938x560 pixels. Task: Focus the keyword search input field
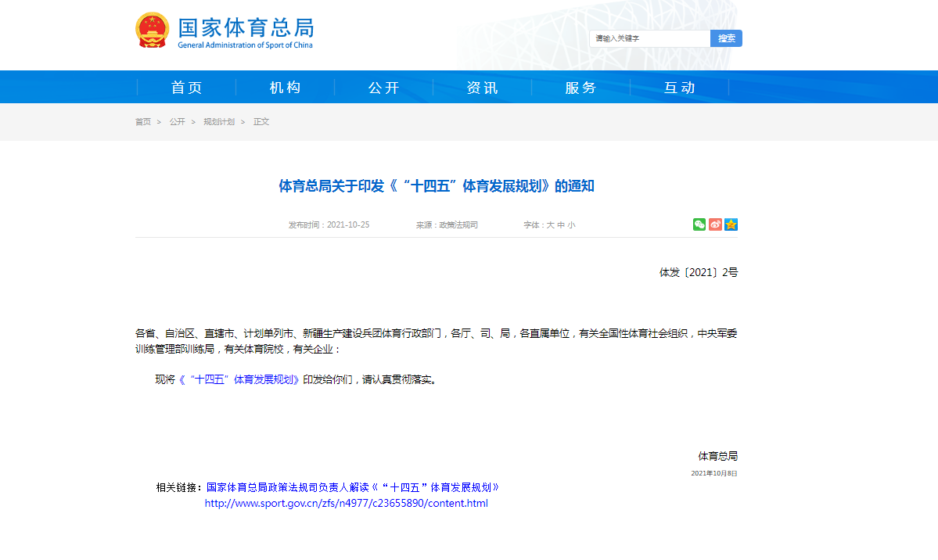649,38
